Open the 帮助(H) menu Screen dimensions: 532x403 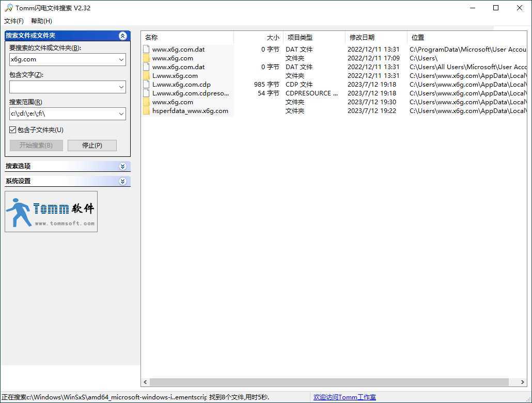40,21
